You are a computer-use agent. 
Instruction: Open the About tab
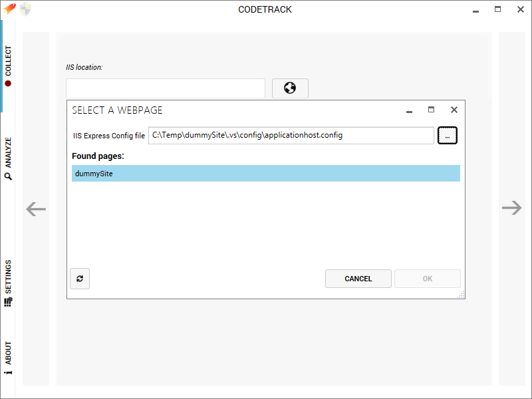click(8, 358)
